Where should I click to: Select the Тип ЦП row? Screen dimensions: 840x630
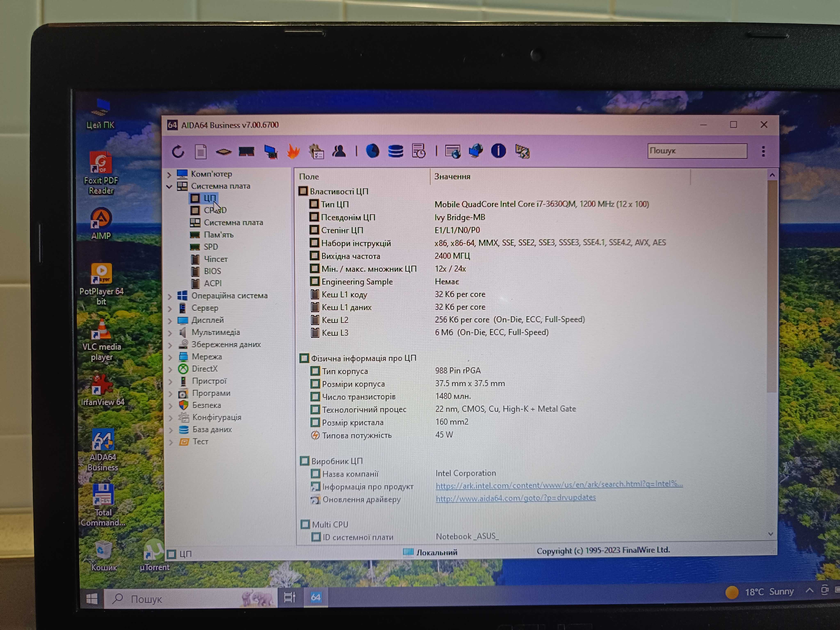(479, 204)
